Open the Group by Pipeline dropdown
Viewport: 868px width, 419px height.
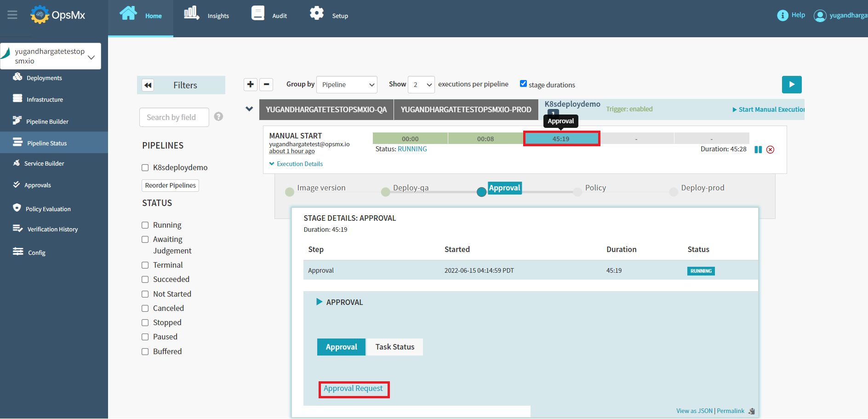point(347,85)
